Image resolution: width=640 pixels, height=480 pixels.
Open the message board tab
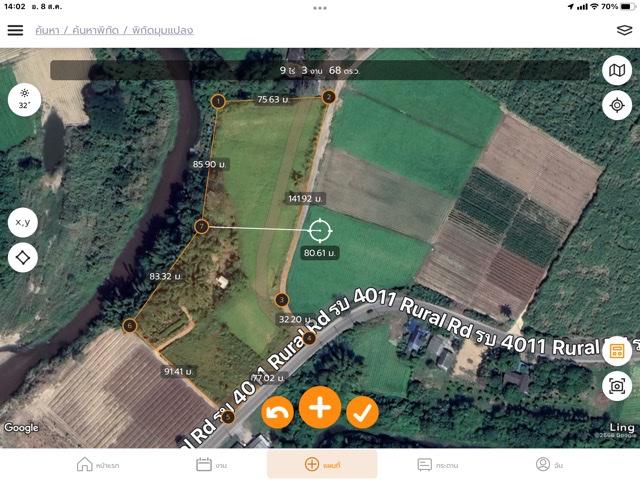click(x=438, y=464)
